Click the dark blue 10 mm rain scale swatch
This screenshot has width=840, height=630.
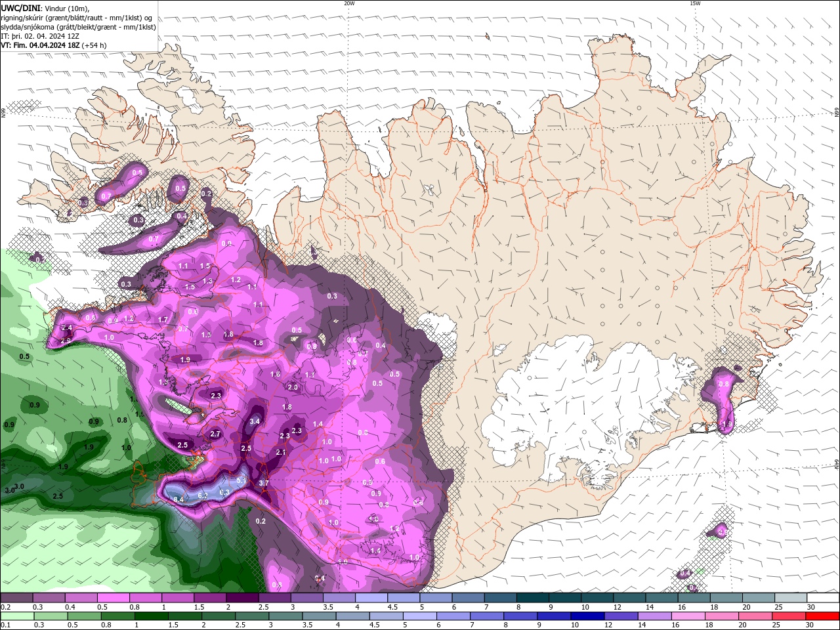(586, 616)
